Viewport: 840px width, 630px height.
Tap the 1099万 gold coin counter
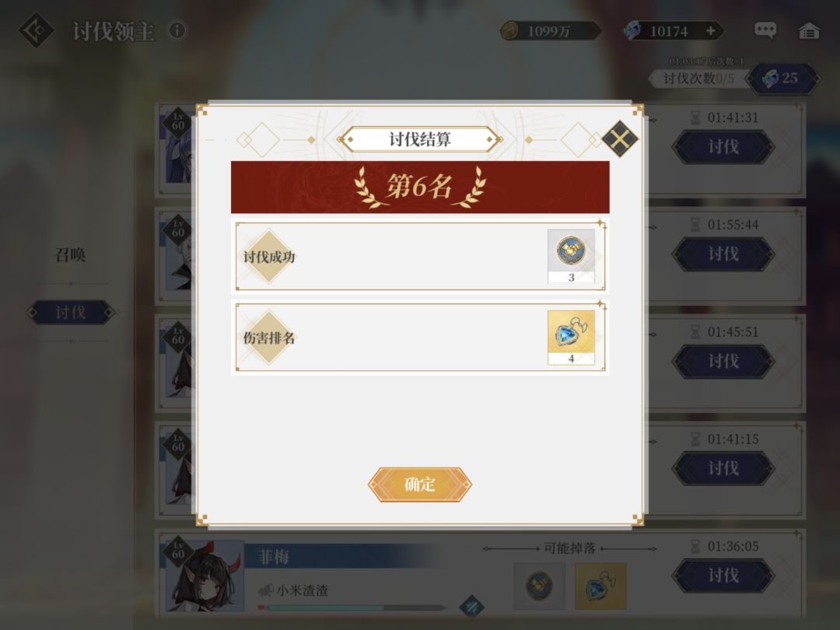point(550,31)
